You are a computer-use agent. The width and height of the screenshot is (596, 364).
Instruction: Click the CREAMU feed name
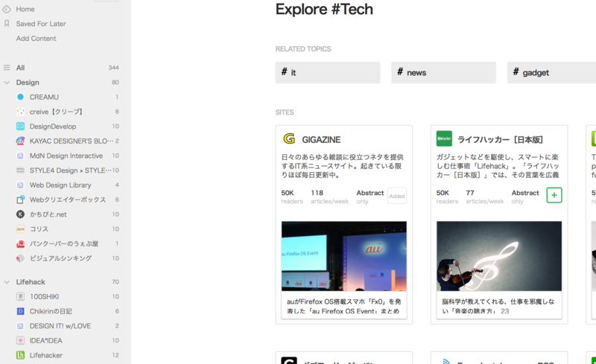[x=44, y=97]
